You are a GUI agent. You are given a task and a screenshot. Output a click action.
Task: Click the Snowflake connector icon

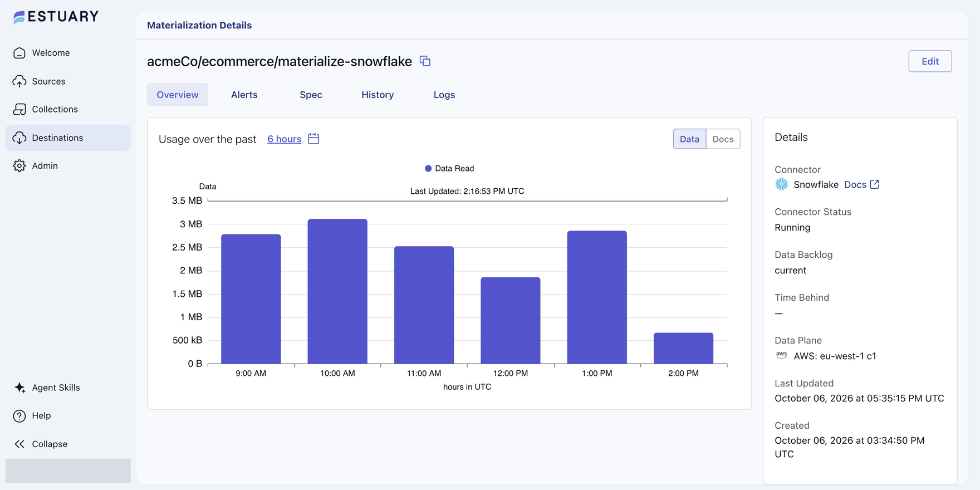click(x=782, y=184)
